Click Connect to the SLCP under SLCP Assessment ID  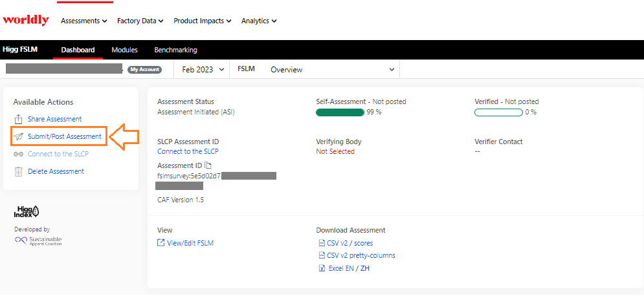click(x=188, y=151)
